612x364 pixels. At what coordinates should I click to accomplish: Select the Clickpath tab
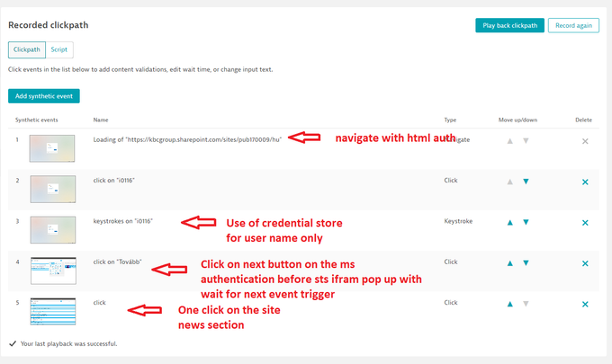click(x=25, y=50)
